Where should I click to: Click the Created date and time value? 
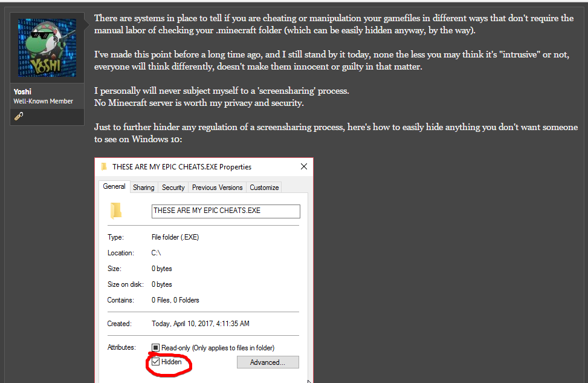pyautogui.click(x=200, y=324)
